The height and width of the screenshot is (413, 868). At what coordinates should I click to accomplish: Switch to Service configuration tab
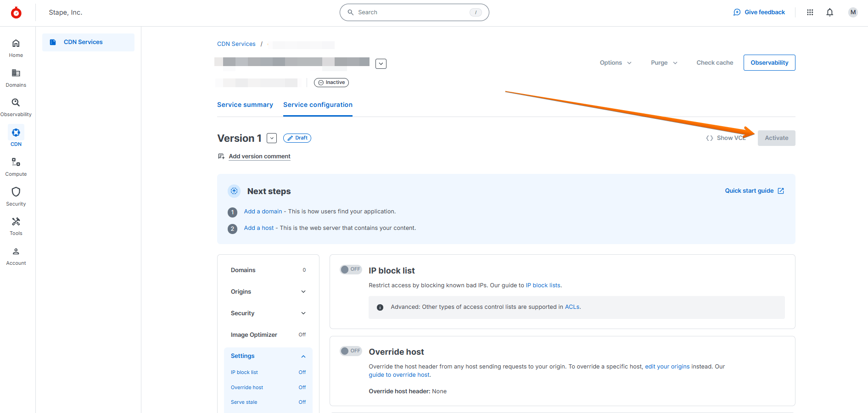point(318,105)
